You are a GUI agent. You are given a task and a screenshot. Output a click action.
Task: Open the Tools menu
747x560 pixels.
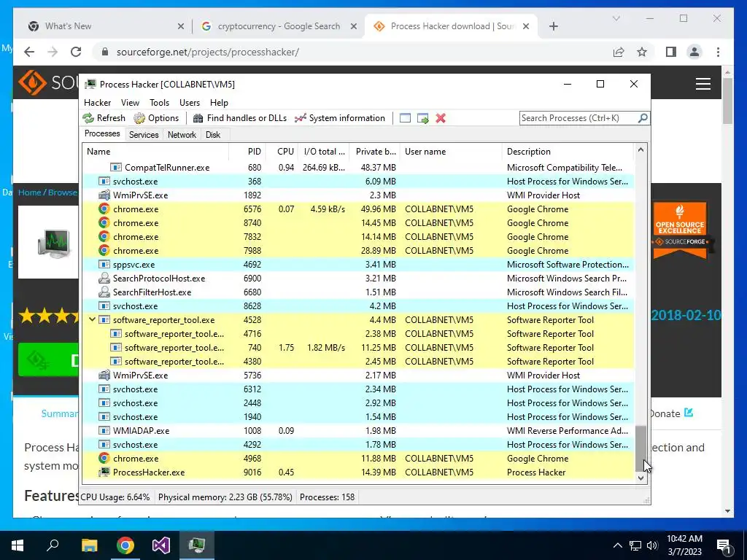[x=159, y=102]
